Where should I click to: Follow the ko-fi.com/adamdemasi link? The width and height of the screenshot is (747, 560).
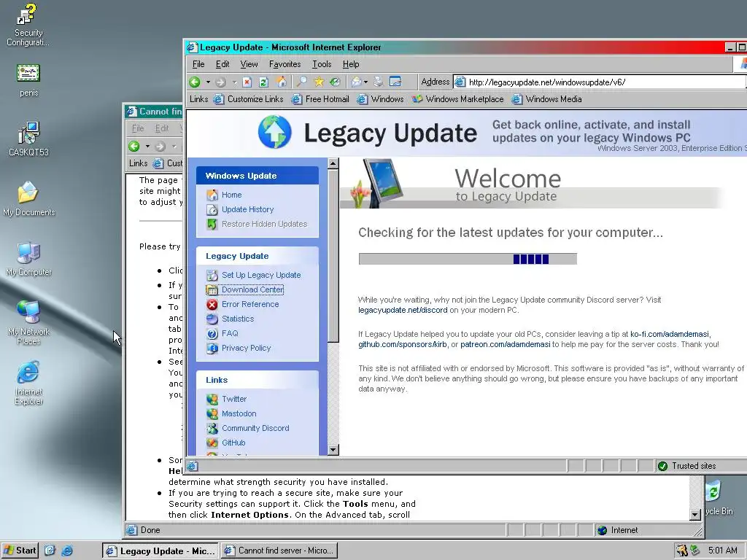point(670,334)
